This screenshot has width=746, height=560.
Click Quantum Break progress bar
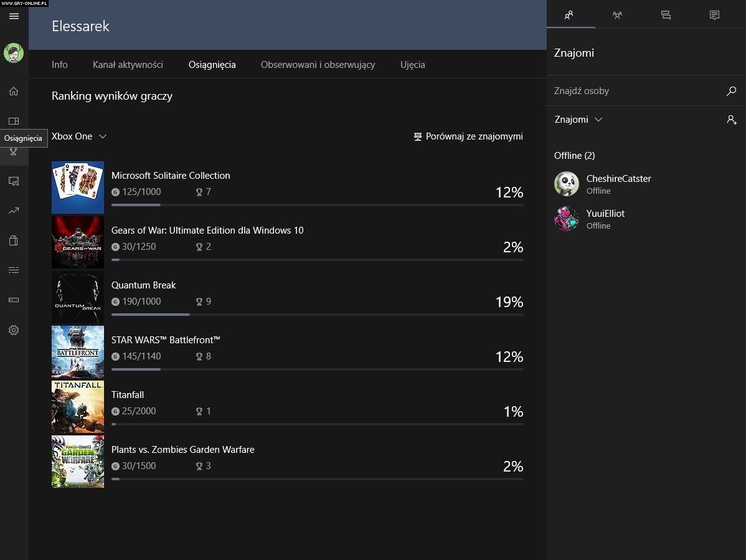tap(318, 315)
